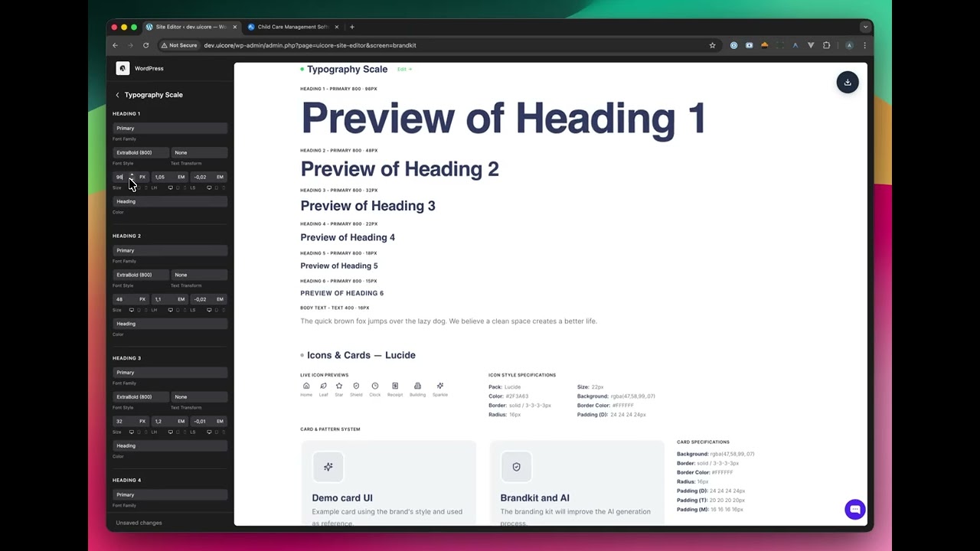This screenshot has width=980, height=551.
Task: Click Not Secure badge in address bar
Action: (x=180, y=45)
